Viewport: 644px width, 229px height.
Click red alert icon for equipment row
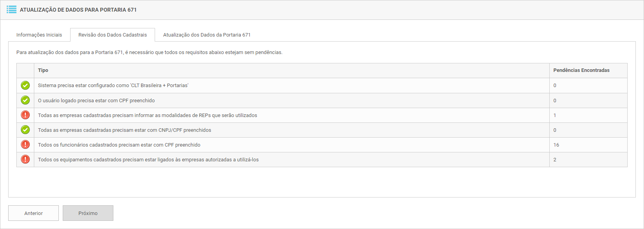click(x=25, y=159)
